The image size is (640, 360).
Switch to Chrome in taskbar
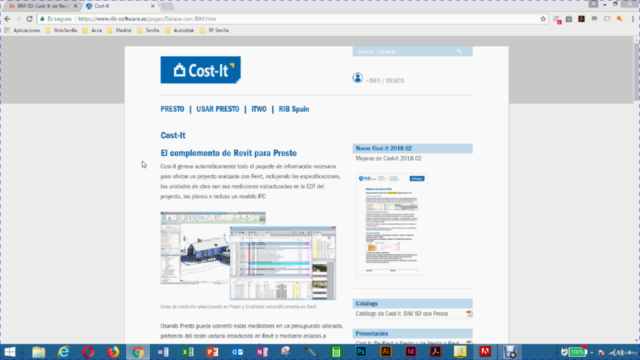pyautogui.click(x=138, y=352)
